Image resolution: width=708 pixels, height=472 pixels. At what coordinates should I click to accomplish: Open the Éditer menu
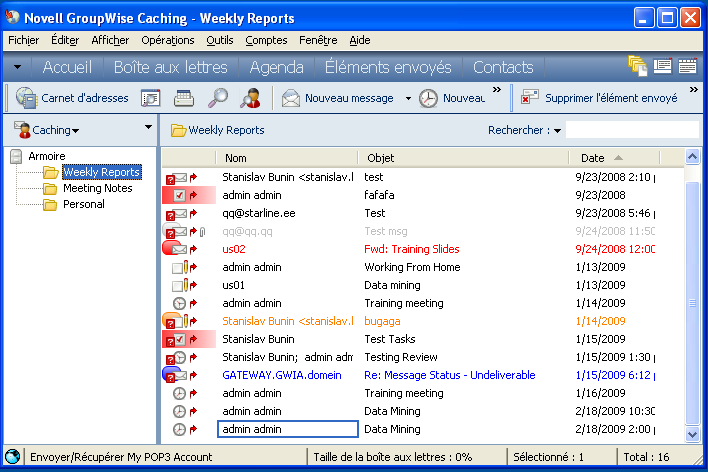(x=65, y=40)
